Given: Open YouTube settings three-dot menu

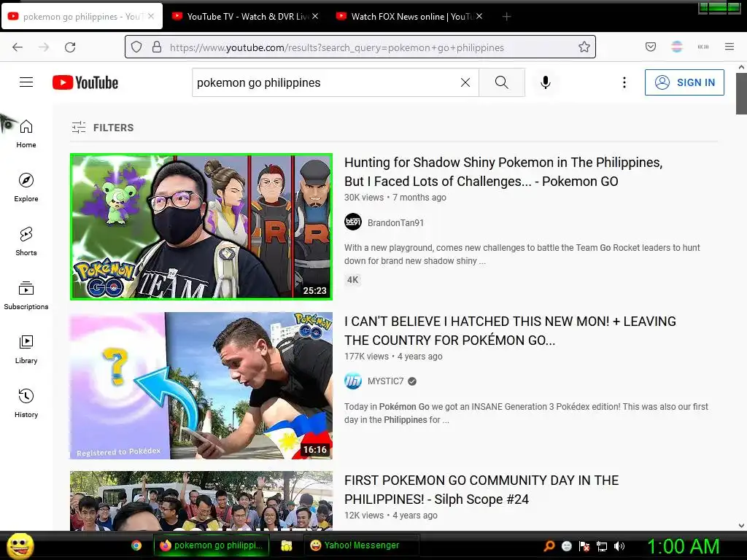Looking at the screenshot, I should [624, 82].
